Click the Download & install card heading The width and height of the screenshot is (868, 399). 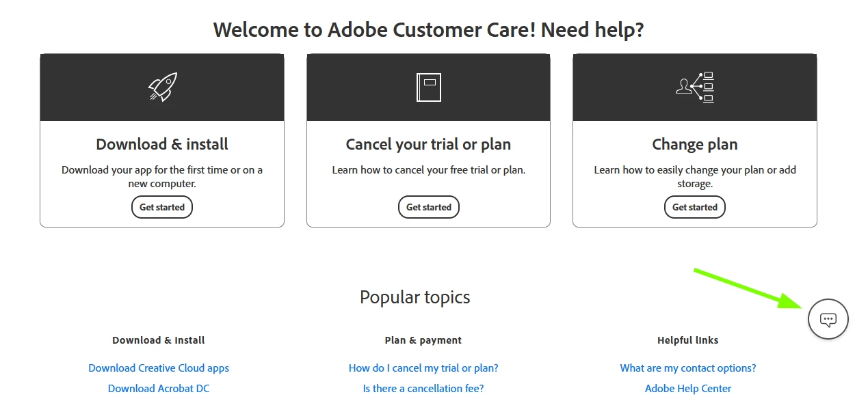tap(162, 144)
